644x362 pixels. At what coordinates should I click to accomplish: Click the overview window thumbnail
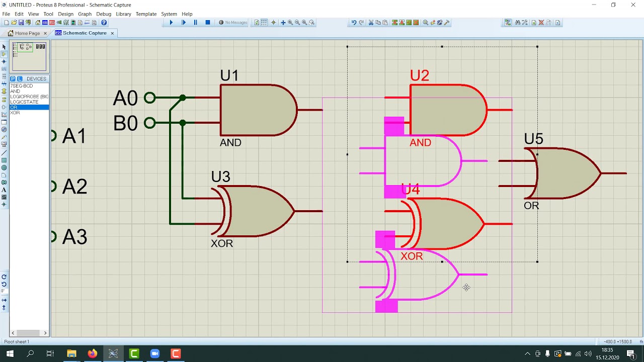tap(29, 57)
